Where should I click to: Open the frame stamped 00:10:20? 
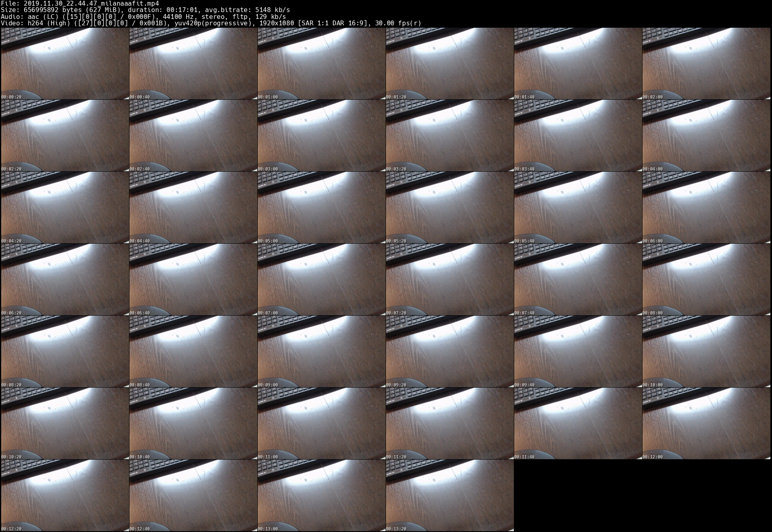click(65, 423)
